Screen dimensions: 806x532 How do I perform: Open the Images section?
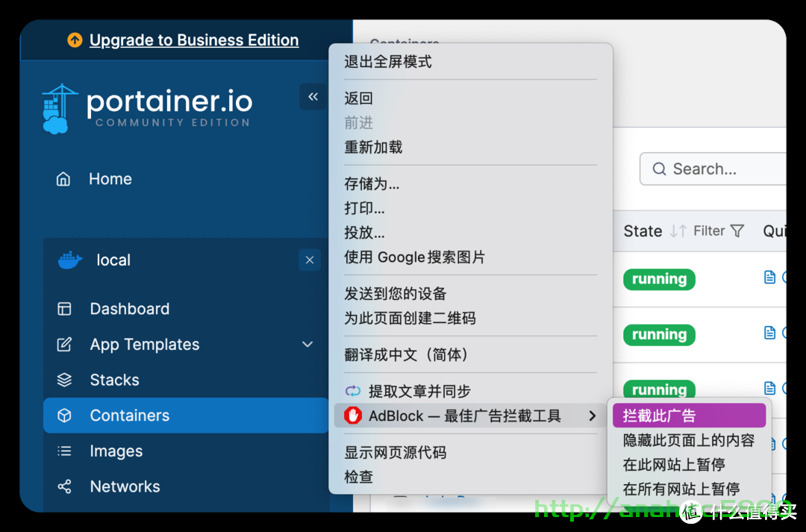116,451
